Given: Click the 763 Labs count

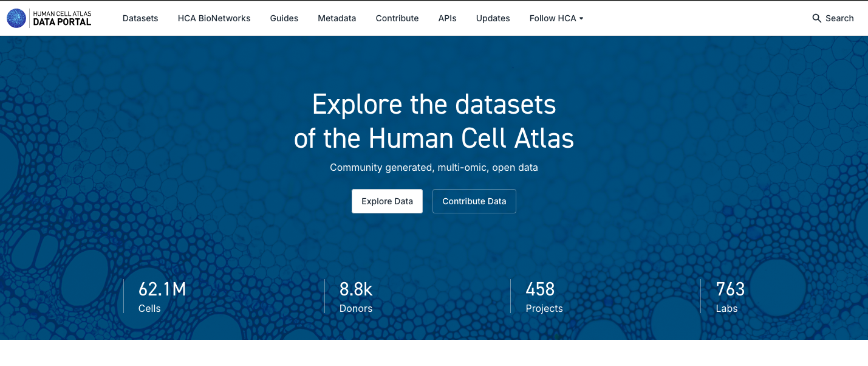Looking at the screenshot, I should pyautogui.click(x=730, y=296).
